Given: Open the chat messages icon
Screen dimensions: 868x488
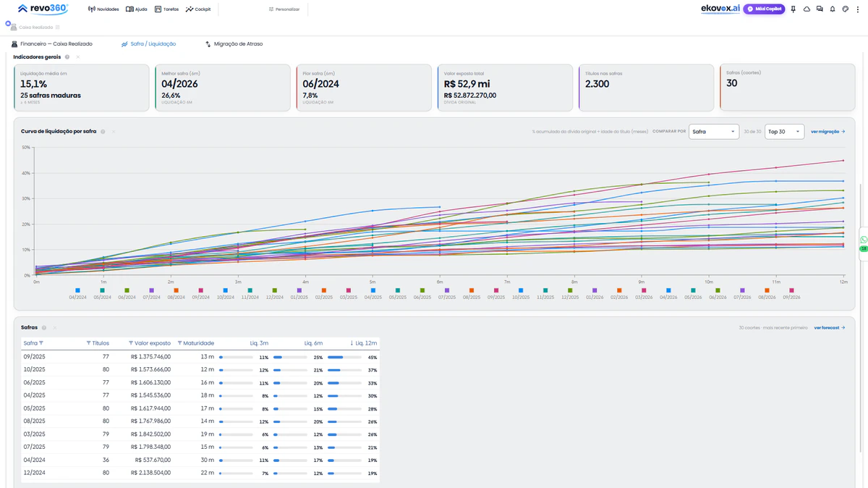Looking at the screenshot, I should 820,9.
